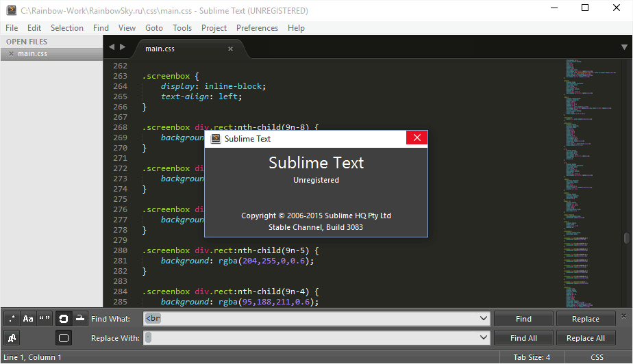The image size is (633, 364).
Task: Open the Edit menu
Action: tap(34, 28)
